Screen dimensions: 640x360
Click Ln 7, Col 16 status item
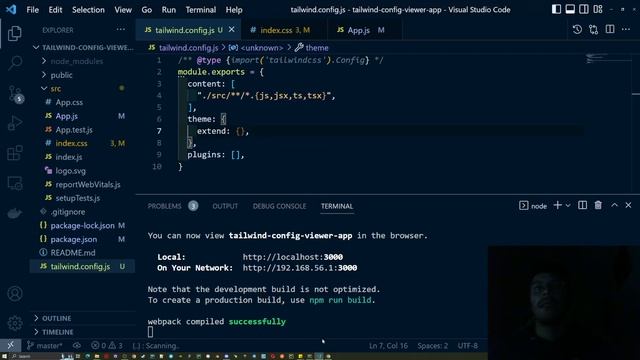(388, 346)
